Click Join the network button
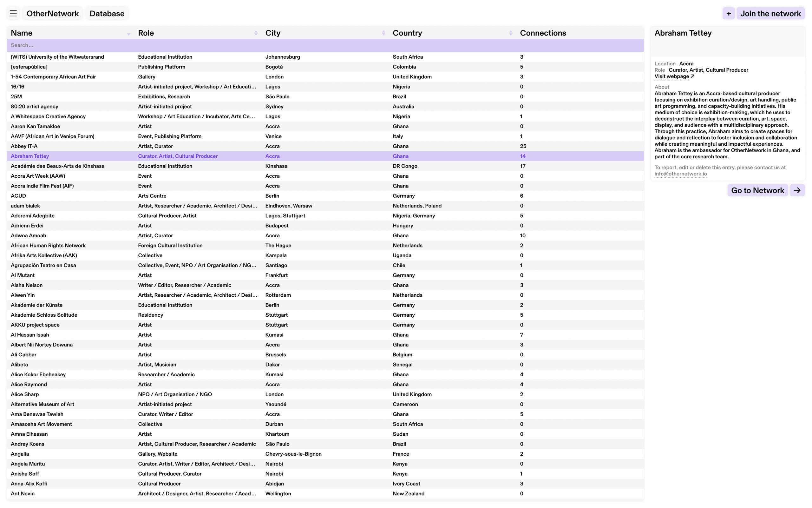 click(x=770, y=13)
